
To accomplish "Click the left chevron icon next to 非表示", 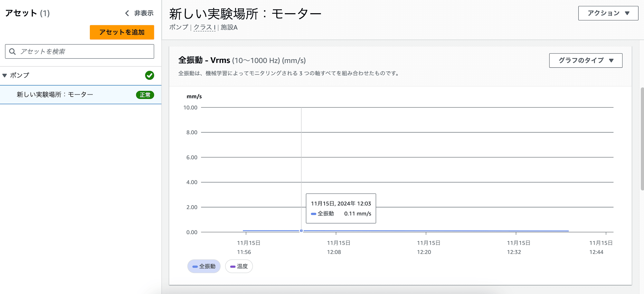I will tap(127, 13).
